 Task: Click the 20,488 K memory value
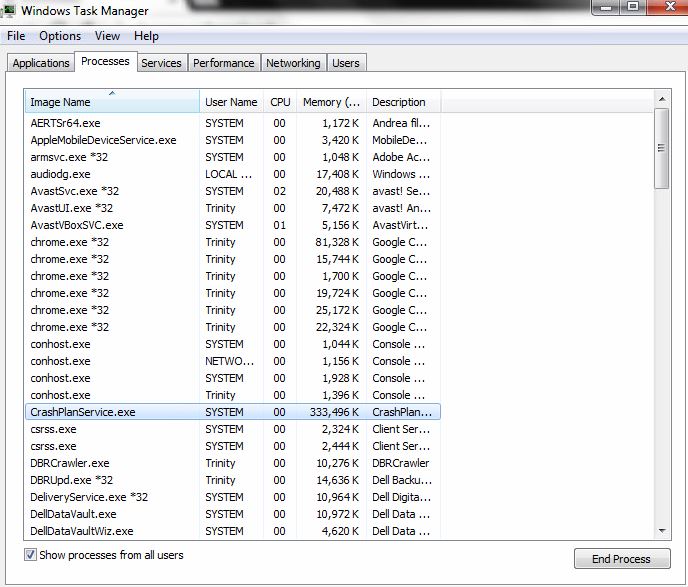(337, 191)
